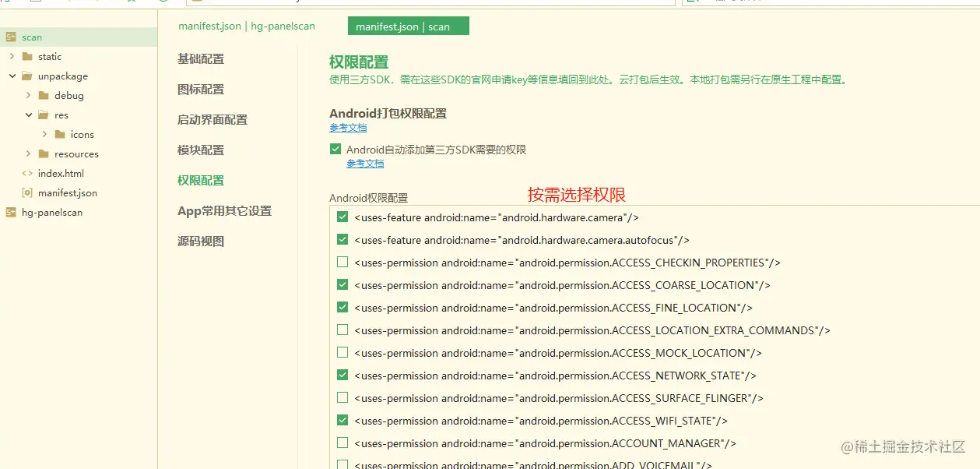Click the scan project icon
The width and height of the screenshot is (980, 469).
[11, 37]
